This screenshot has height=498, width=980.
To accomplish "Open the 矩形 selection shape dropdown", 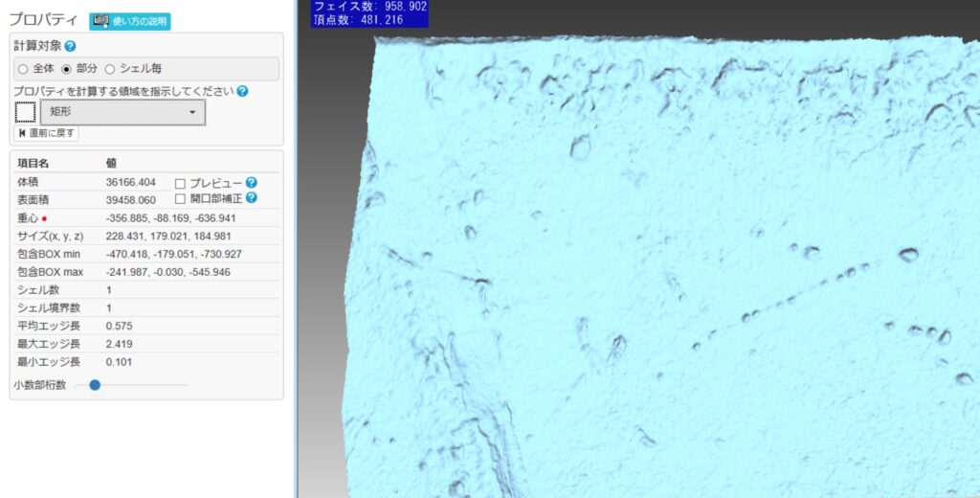I will (123, 112).
